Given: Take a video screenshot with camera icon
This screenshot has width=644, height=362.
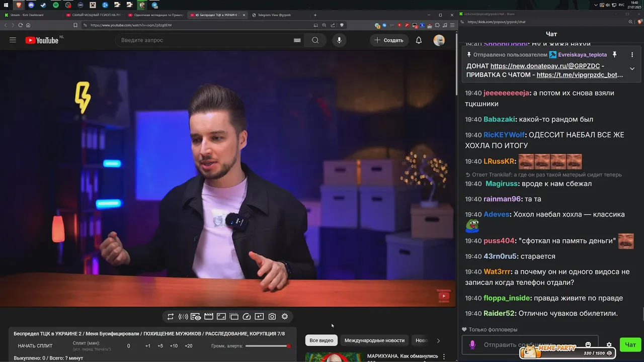Looking at the screenshot, I should (272, 317).
